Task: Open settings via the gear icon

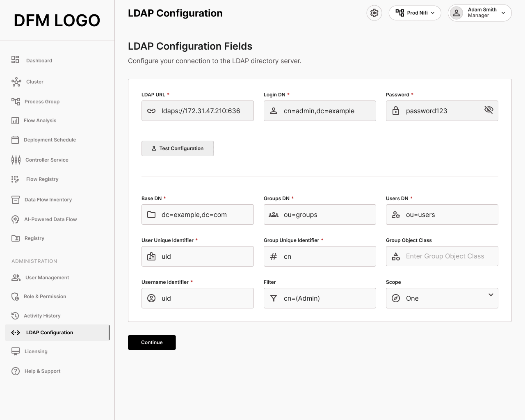Action: pos(374,13)
